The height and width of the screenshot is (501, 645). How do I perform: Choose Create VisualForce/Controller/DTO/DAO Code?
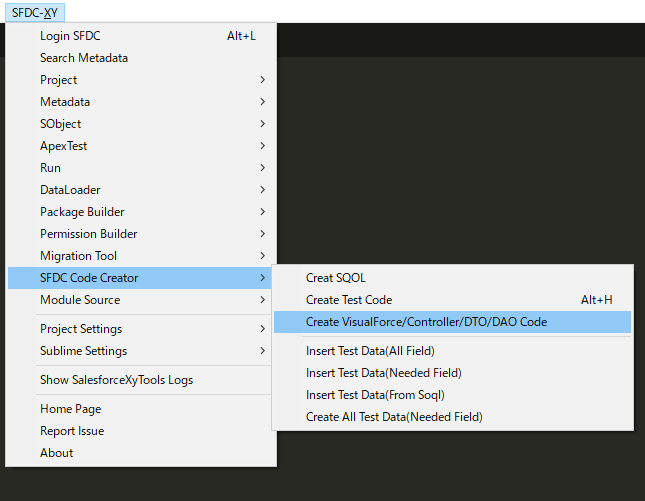452,322
